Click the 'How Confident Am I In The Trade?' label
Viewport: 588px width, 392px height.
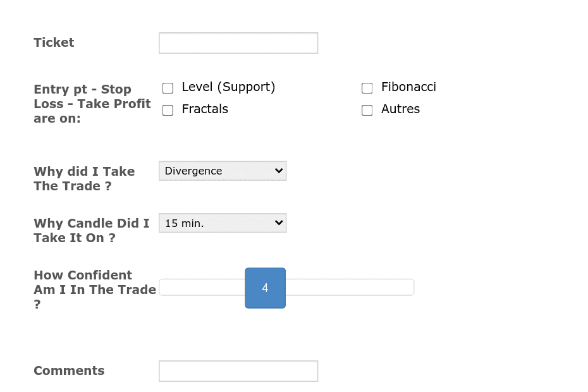(x=95, y=290)
